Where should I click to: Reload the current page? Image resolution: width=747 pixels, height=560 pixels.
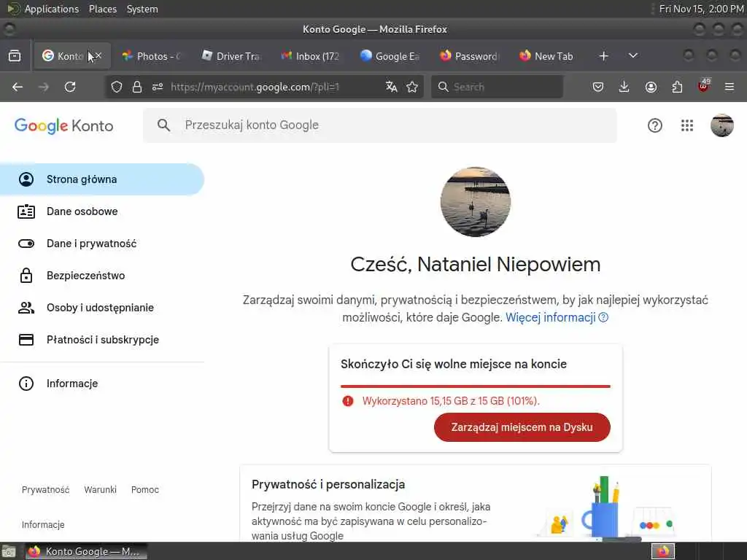[70, 87]
